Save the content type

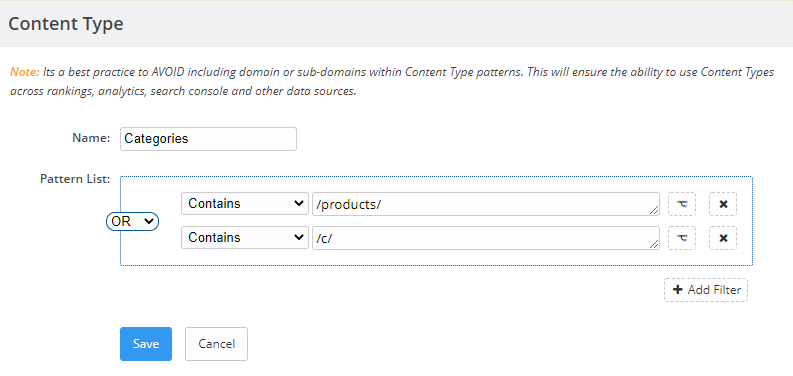(146, 344)
